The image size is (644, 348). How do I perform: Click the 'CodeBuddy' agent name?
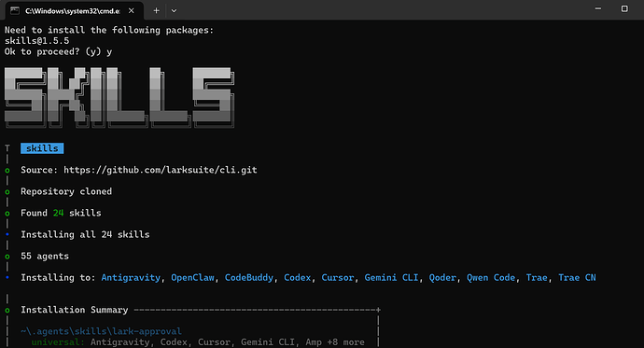249,278
